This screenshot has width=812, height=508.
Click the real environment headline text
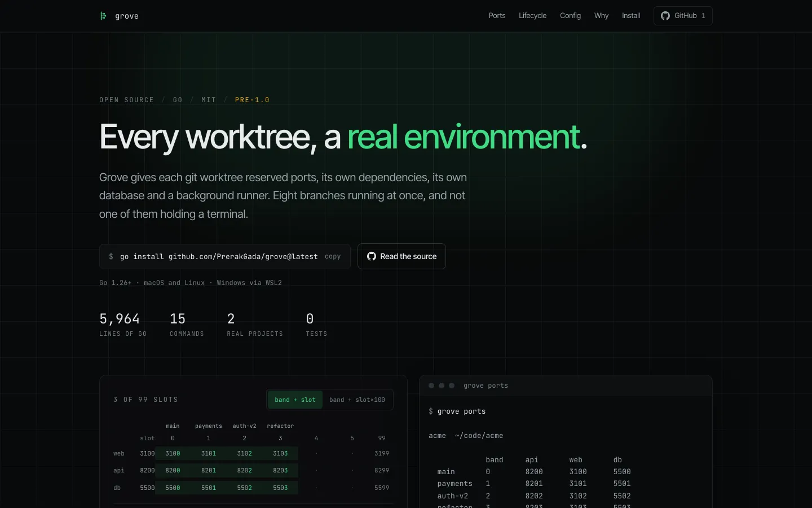click(x=464, y=137)
